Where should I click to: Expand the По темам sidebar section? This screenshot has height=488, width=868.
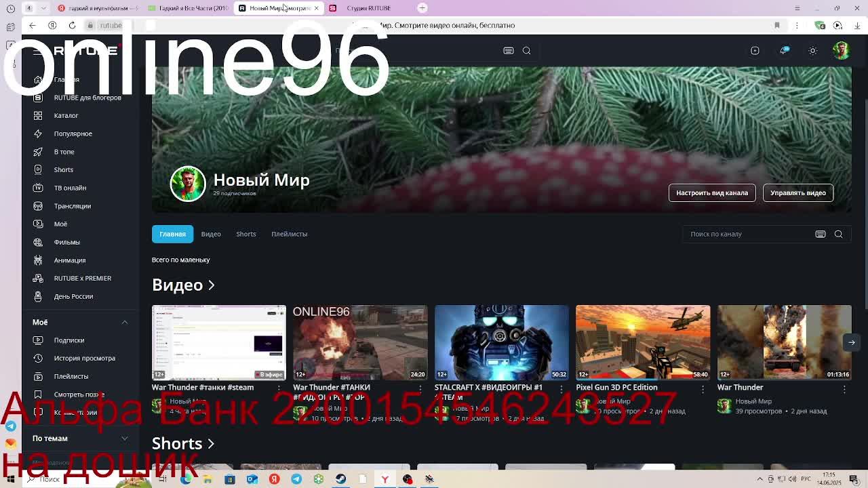pos(125,439)
